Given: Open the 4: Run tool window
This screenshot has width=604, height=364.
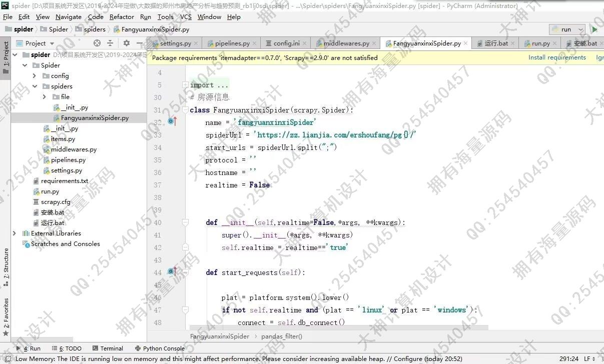Looking at the screenshot, I should coord(29,348).
